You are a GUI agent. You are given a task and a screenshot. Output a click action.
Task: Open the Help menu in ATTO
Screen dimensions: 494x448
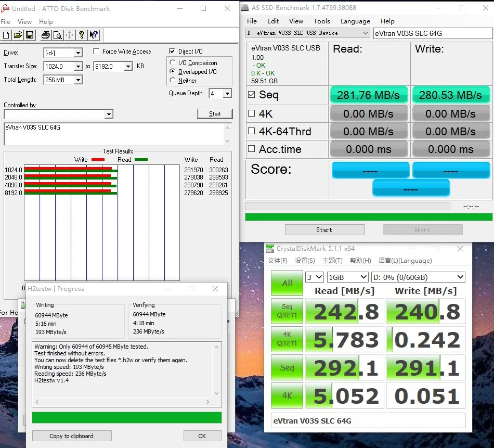(46, 21)
